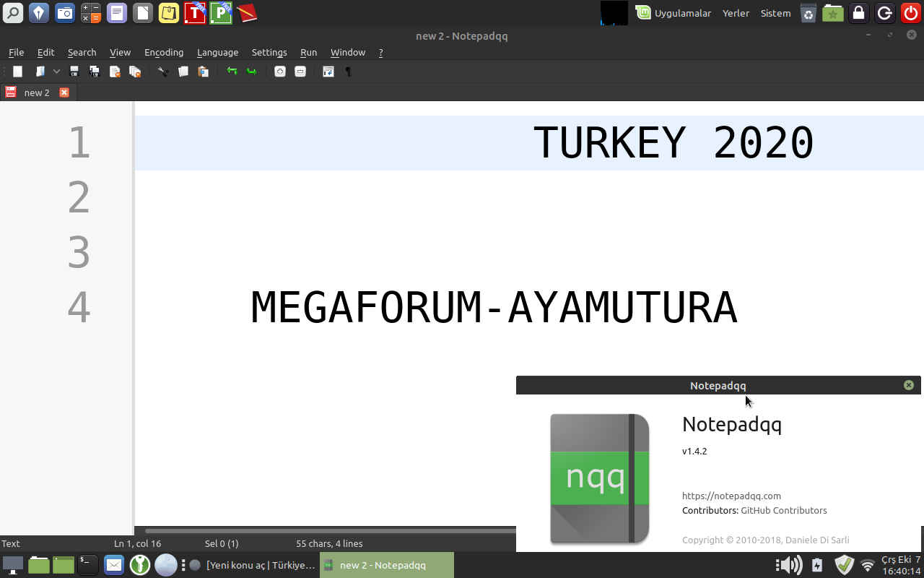The image size is (924, 578).
Task: Open the Language menu
Action: click(x=217, y=52)
